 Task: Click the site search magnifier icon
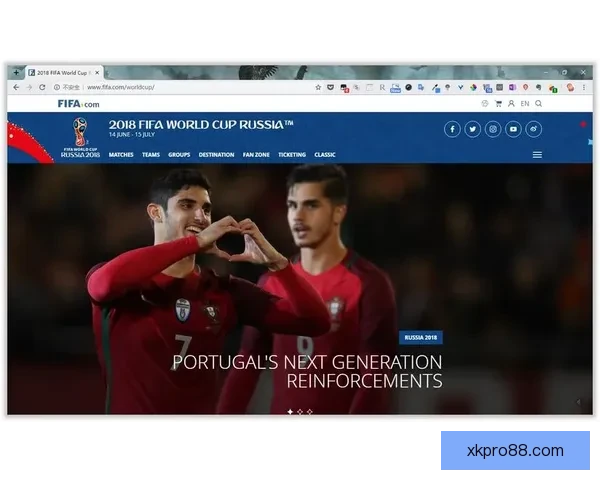539,103
